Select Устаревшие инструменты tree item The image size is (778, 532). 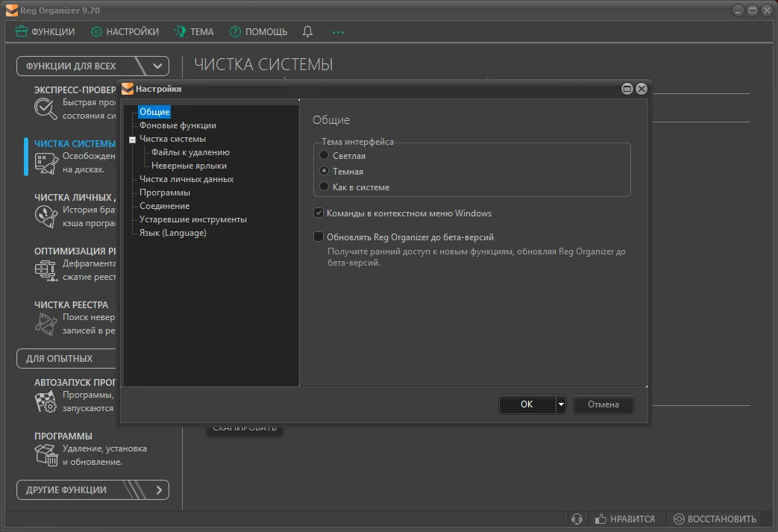(x=193, y=219)
